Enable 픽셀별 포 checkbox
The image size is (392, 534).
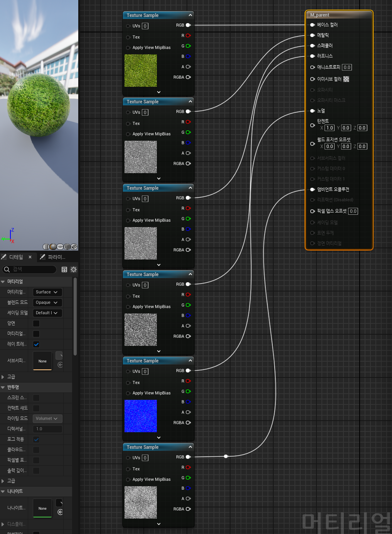coord(36,460)
